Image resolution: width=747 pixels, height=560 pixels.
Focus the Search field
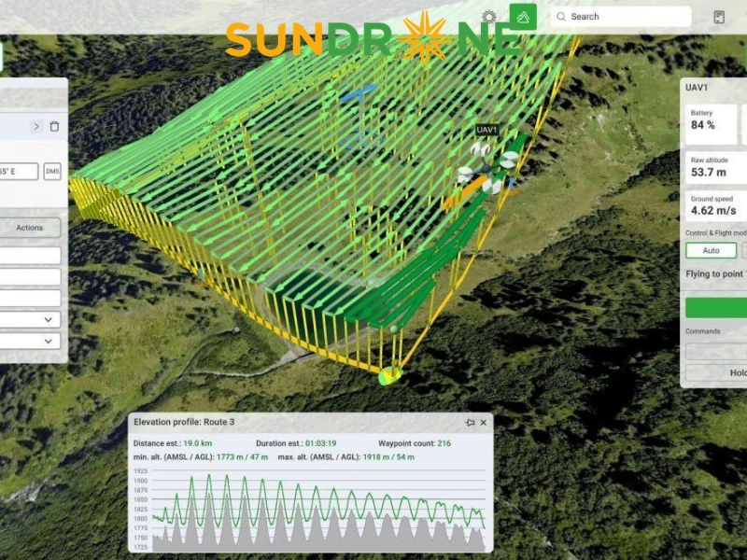tap(621, 17)
